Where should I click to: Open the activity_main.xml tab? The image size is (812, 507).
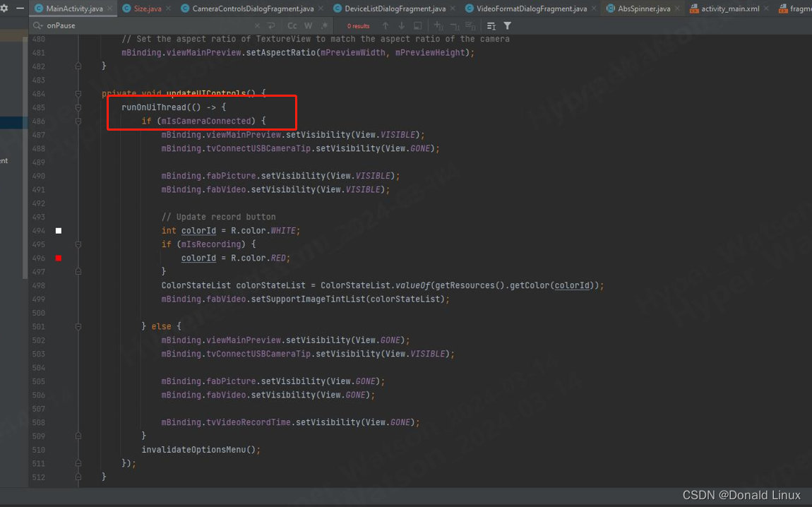pyautogui.click(x=730, y=8)
